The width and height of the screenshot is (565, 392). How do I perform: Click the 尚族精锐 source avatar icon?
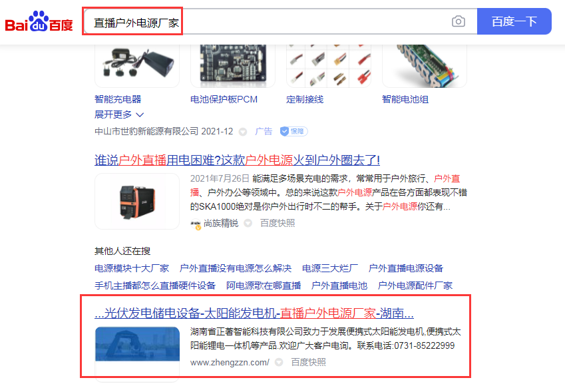click(195, 224)
